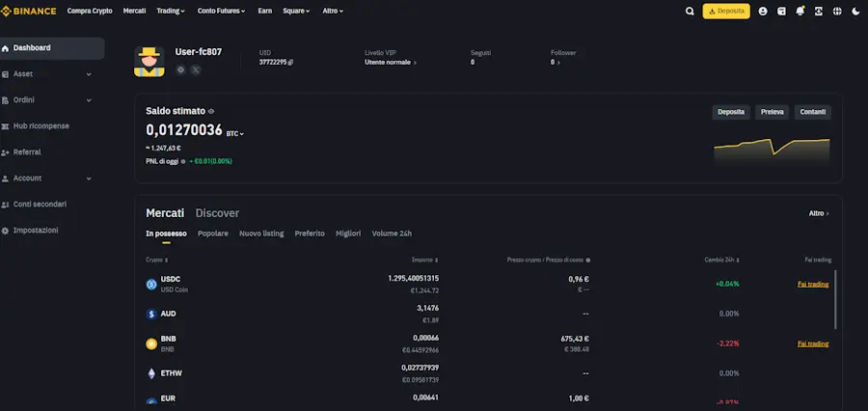Copy the UID number using copy icon
868x411 pixels.
pos(290,62)
